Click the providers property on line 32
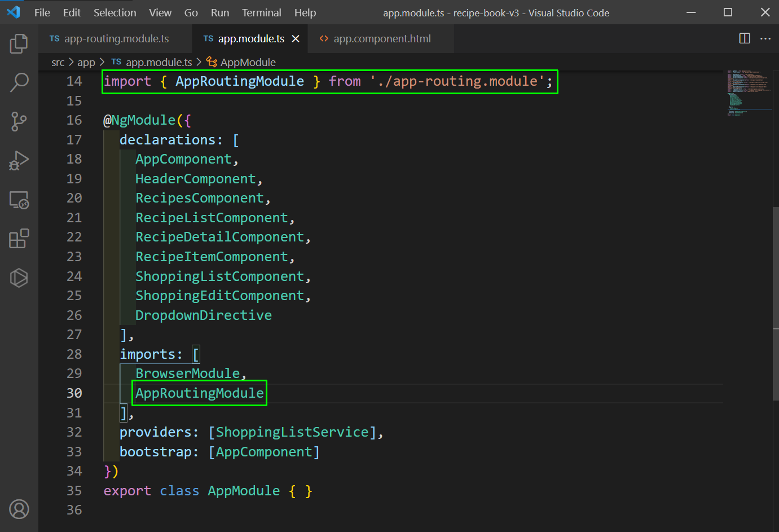 [x=156, y=432]
